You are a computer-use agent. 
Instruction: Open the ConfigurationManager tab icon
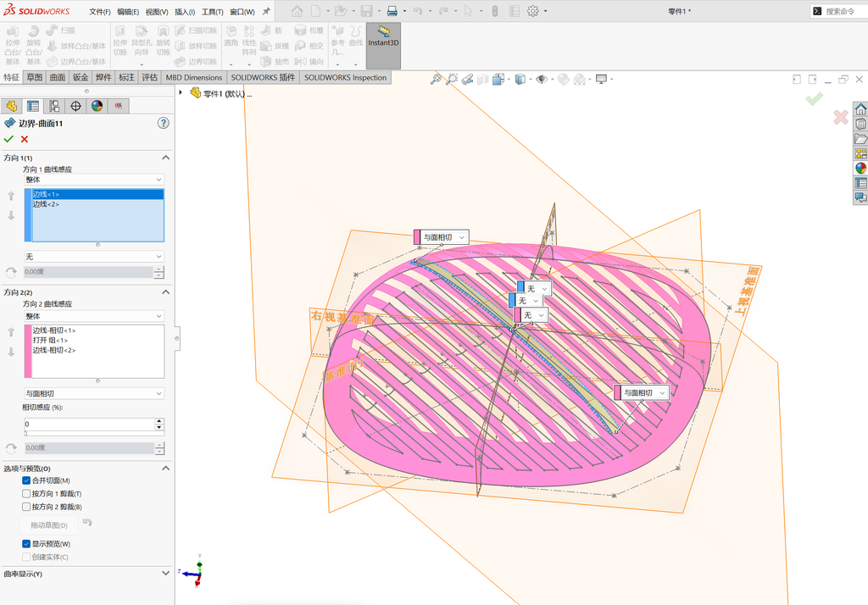[54, 106]
